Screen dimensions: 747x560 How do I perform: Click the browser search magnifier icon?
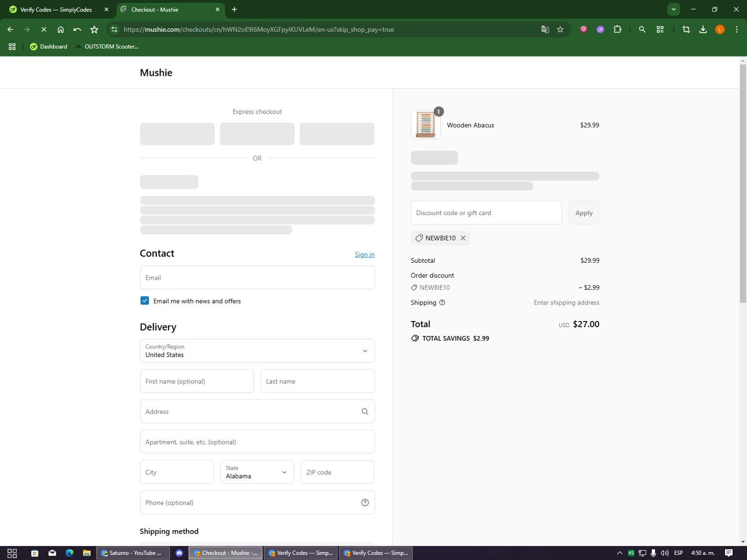[x=642, y=29]
